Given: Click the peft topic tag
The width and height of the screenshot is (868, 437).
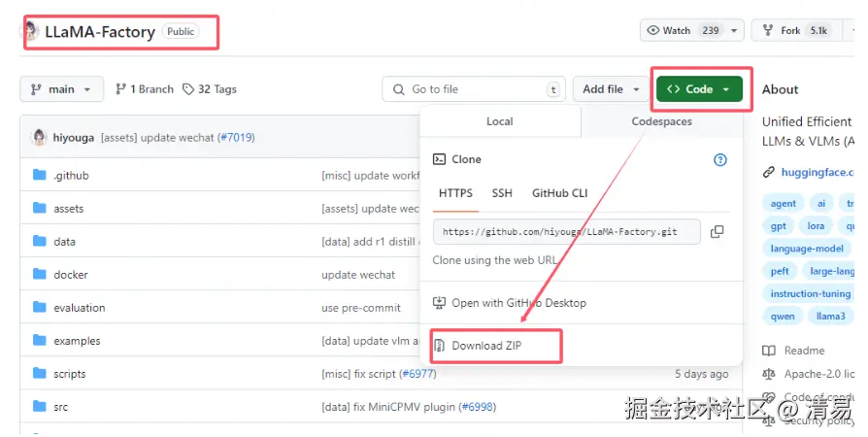Looking at the screenshot, I should [x=780, y=271].
